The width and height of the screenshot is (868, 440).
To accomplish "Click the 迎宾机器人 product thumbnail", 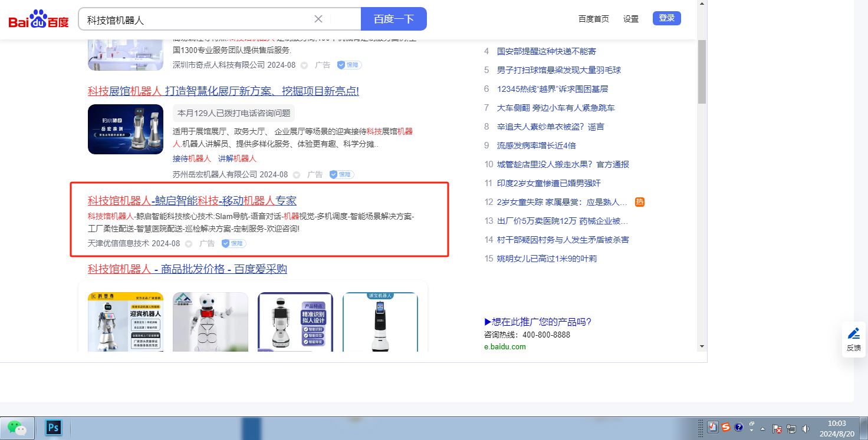I will pos(126,322).
